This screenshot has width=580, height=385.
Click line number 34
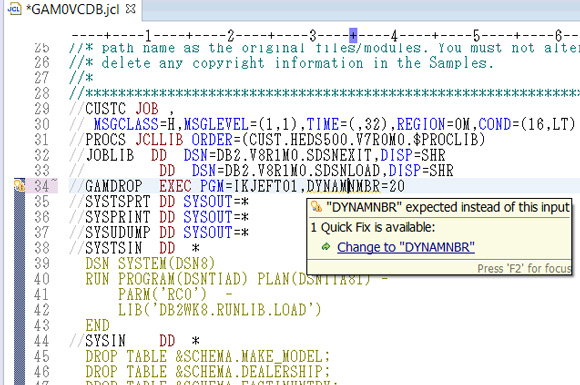point(42,186)
